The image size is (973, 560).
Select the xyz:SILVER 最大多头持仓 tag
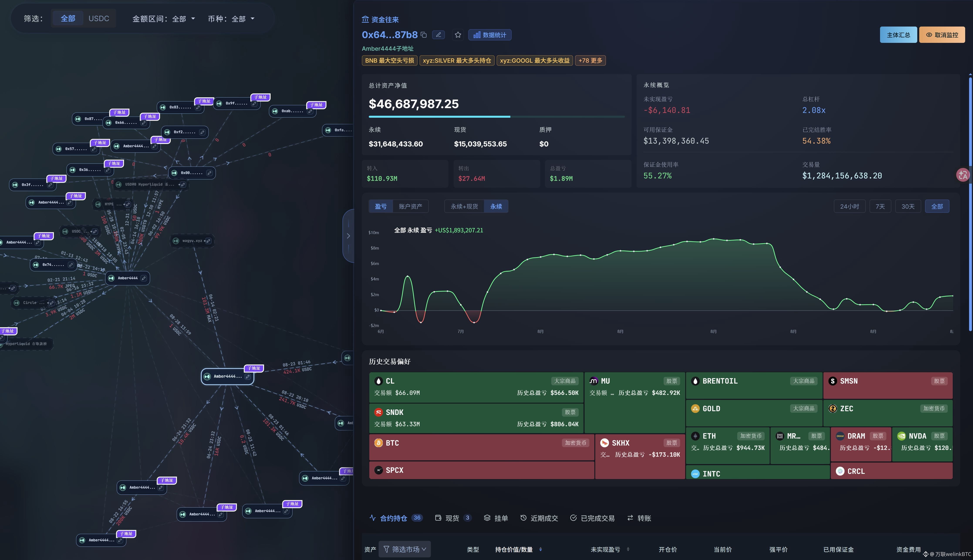457,60
